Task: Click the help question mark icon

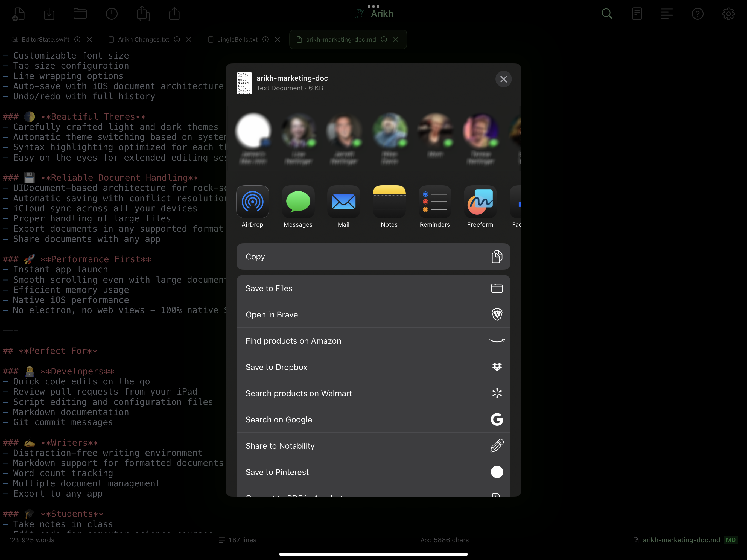Action: [x=697, y=14]
